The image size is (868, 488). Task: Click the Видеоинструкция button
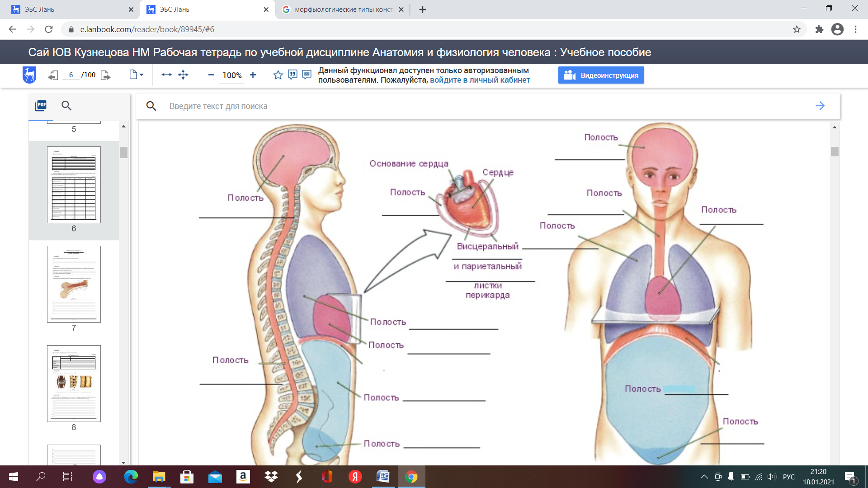click(x=601, y=75)
